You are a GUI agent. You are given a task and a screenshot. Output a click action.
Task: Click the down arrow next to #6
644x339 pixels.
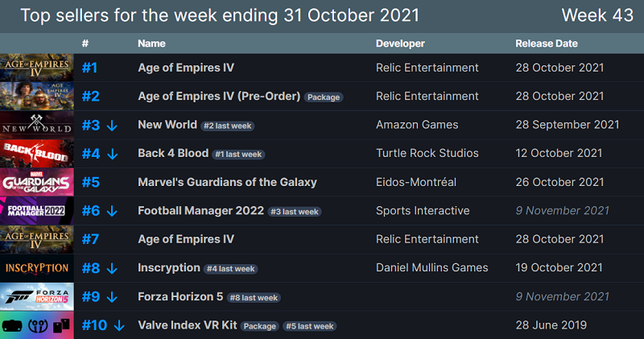coord(112,211)
